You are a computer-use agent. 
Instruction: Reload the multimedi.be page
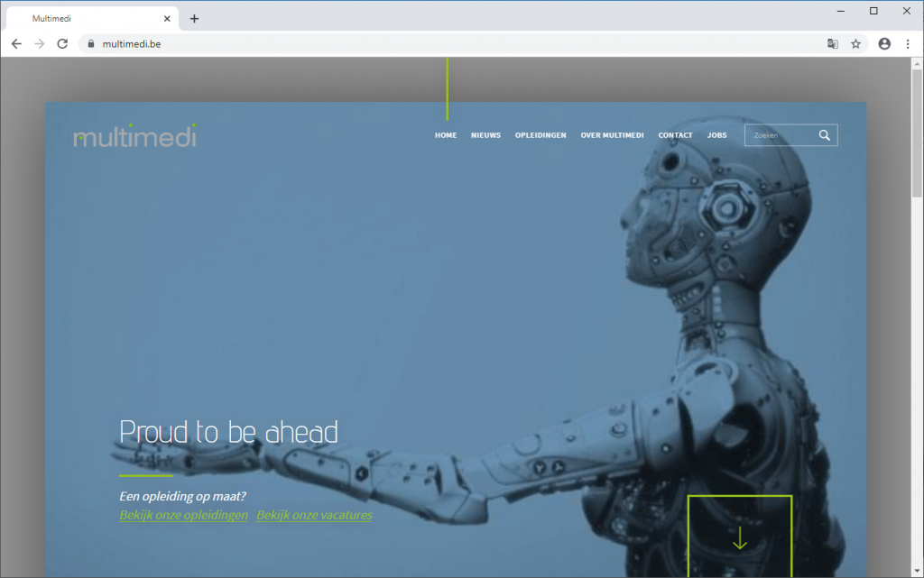(x=62, y=43)
